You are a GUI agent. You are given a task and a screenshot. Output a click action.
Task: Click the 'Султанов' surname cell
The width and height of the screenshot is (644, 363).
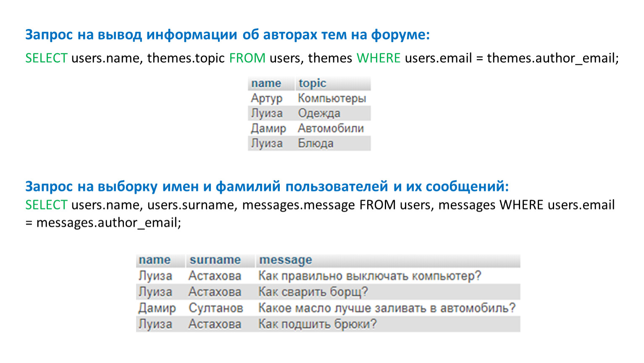tap(216, 308)
